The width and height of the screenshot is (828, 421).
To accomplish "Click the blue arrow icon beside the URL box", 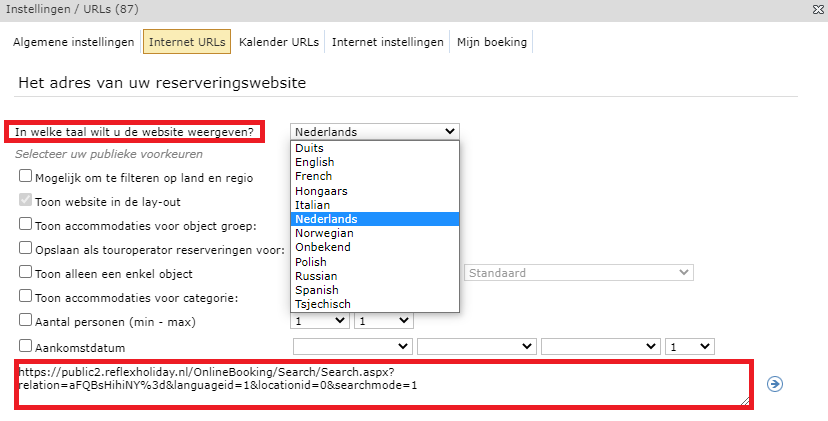I will [x=775, y=384].
